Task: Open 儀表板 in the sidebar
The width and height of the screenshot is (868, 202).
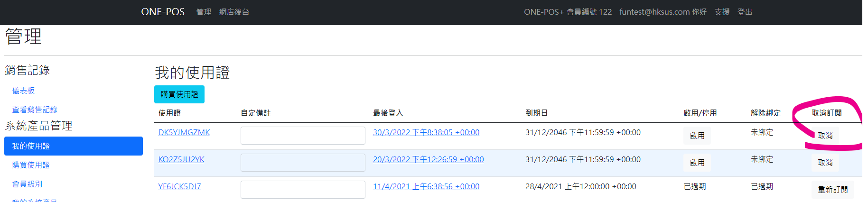Action: (x=23, y=91)
